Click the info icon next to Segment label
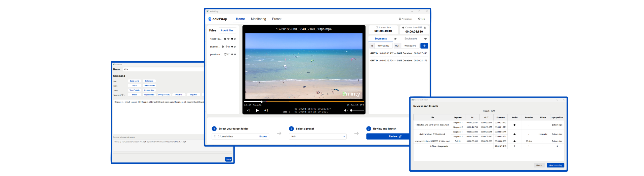This screenshot has width=644, height=176. (x=123, y=95)
